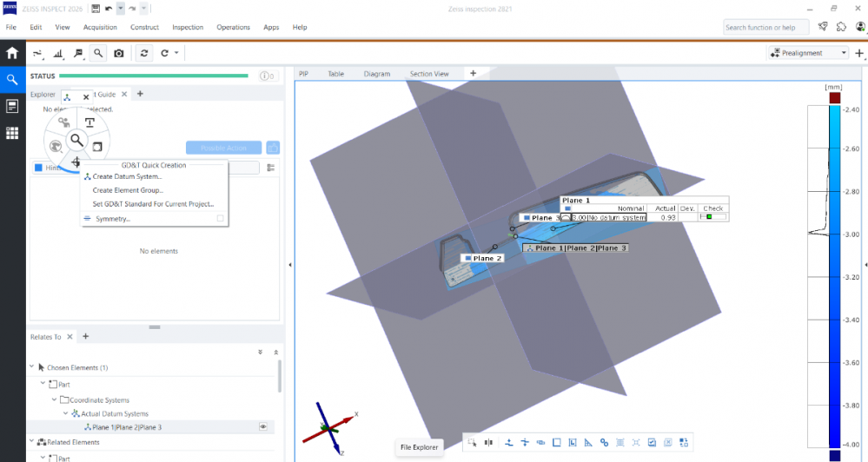Screen dimensions: 868x462
Task: Select the text tool in radial menu
Action: [89, 122]
